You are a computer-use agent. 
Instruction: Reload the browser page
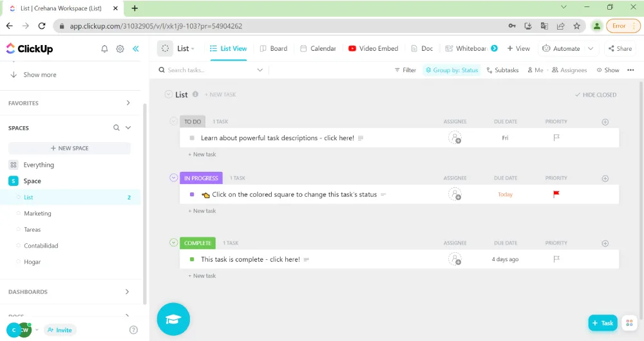click(x=41, y=26)
